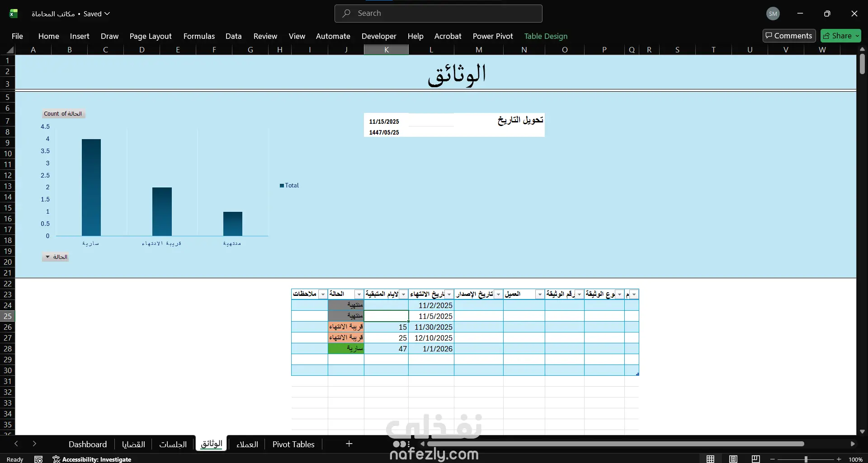Open filter dropdown for الايام المتبقية column
Viewport: 868px width, 463px height.
pos(403,295)
